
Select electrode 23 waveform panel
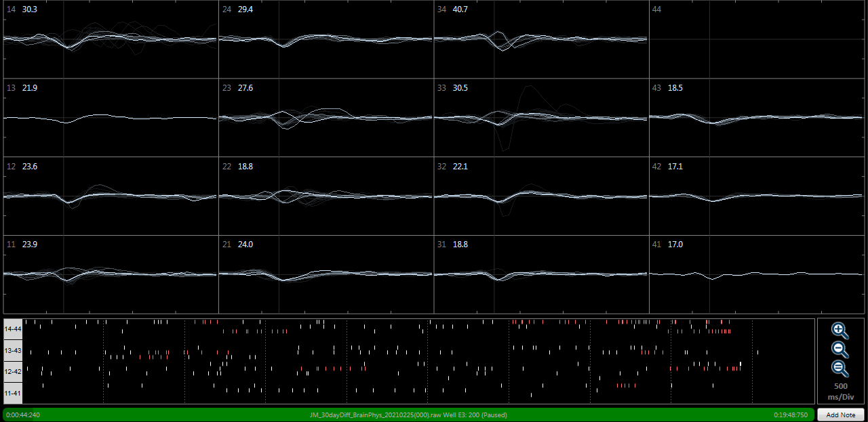(x=325, y=118)
